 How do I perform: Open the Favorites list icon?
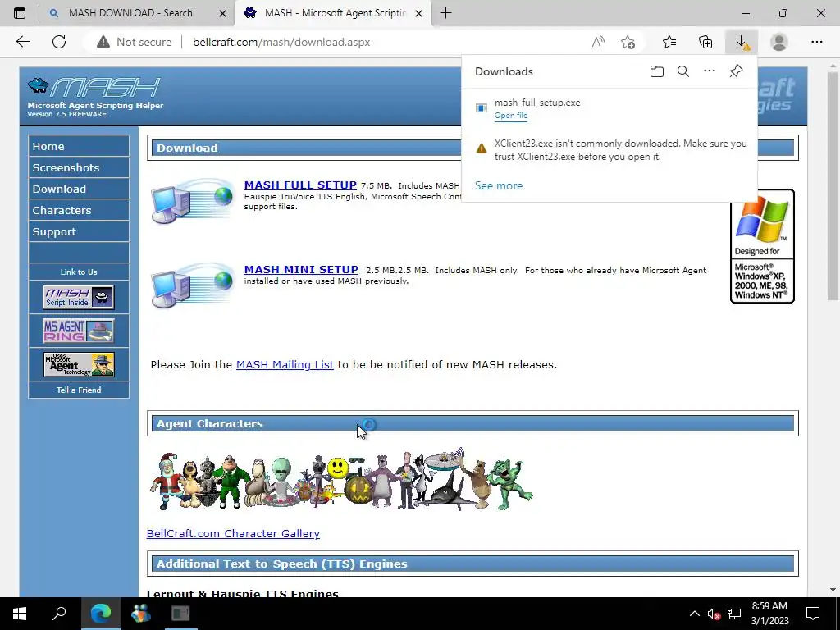coord(669,42)
